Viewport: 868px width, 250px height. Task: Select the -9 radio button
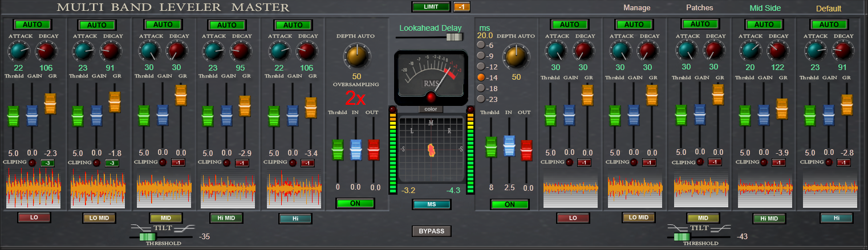coord(481,56)
